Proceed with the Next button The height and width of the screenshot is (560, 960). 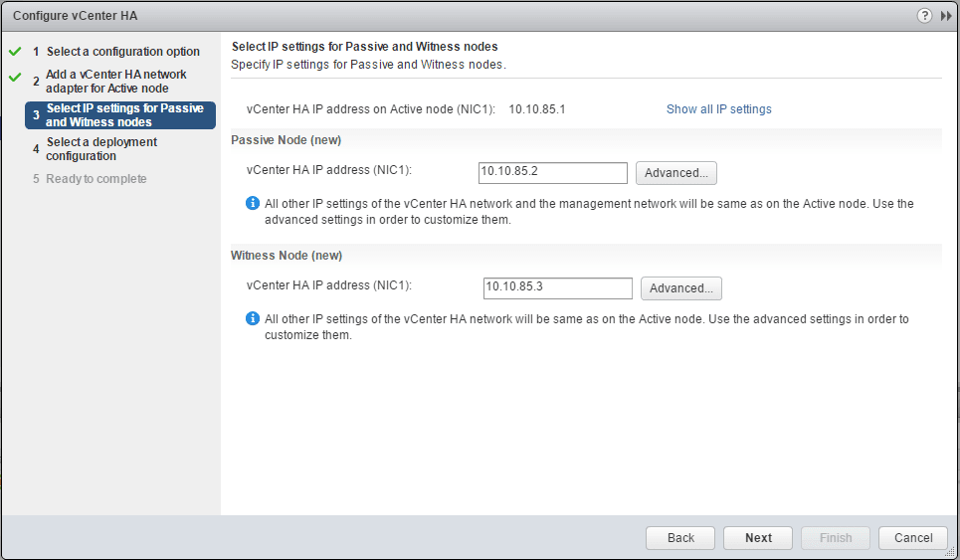[x=758, y=538]
